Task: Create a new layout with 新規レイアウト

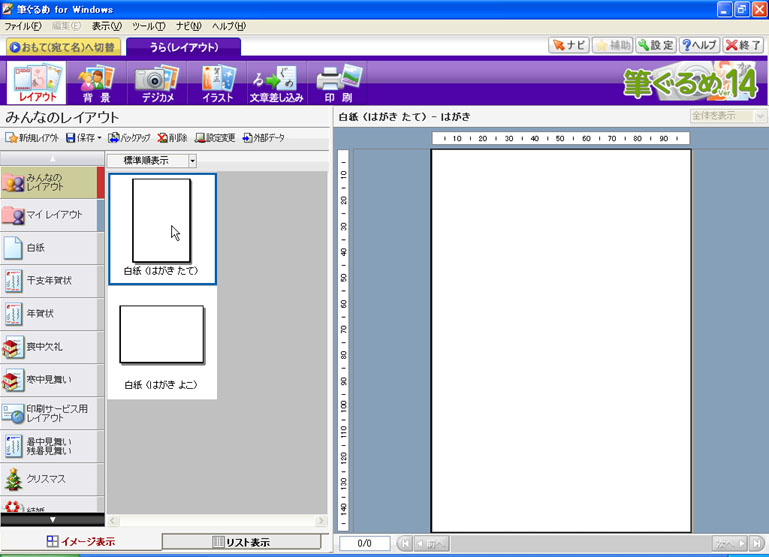Action: tap(32, 138)
